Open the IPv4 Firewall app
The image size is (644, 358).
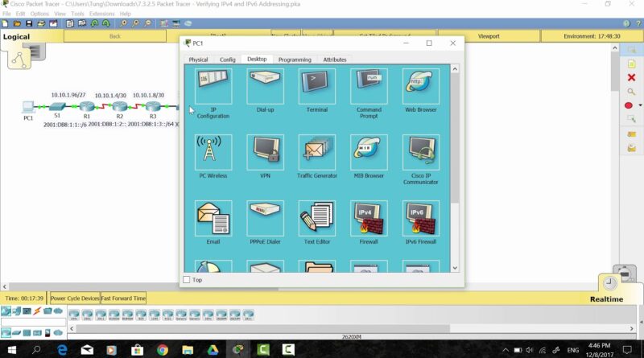[x=369, y=218]
